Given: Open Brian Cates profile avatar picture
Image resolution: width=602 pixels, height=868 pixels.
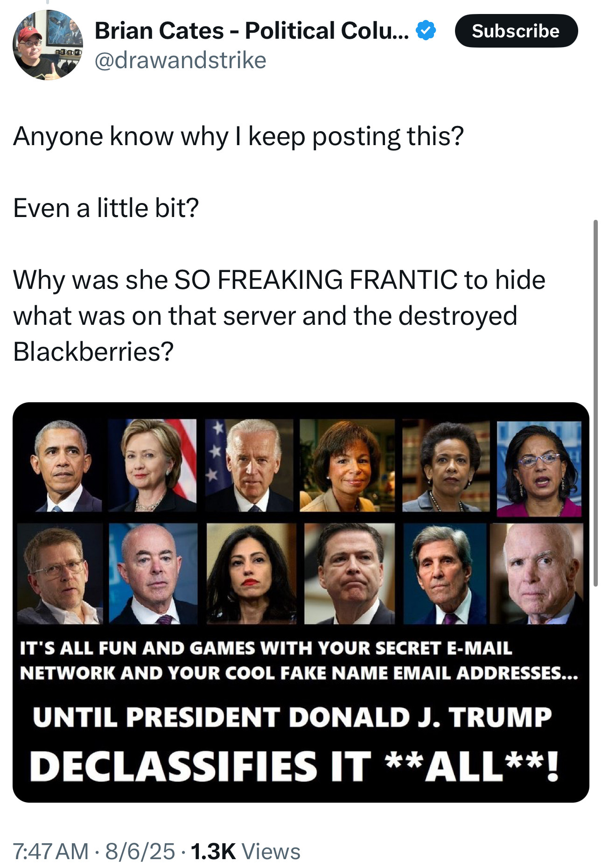Looking at the screenshot, I should click(x=48, y=45).
